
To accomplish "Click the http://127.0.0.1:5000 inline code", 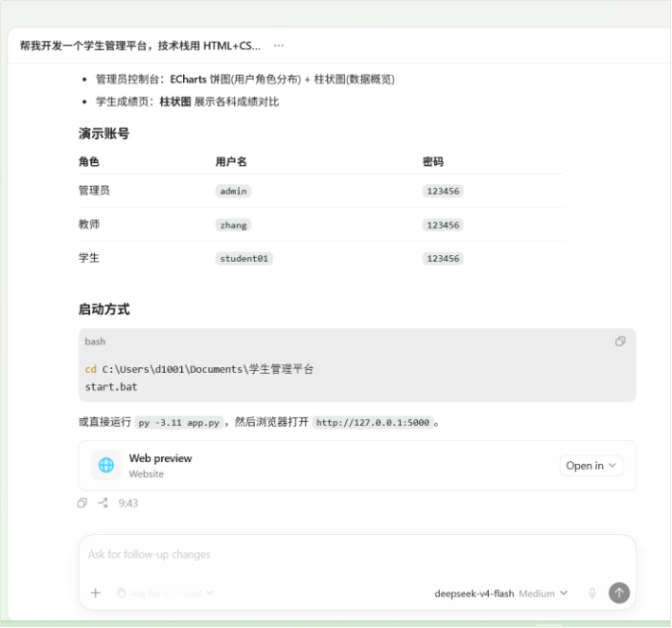I will click(373, 423).
